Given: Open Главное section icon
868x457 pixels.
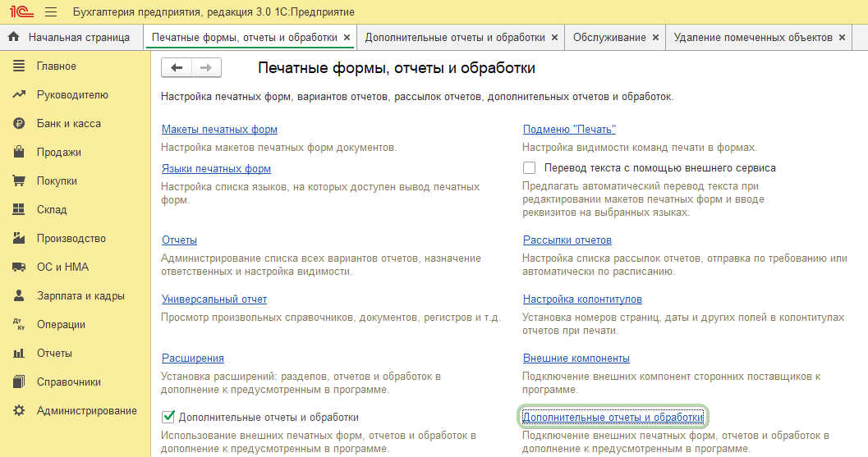Looking at the screenshot, I should pyautogui.click(x=19, y=66).
